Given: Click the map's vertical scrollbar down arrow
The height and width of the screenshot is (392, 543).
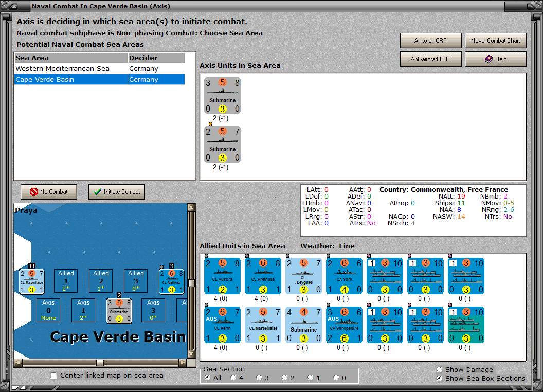Looking at the screenshot, I should (x=191, y=354).
